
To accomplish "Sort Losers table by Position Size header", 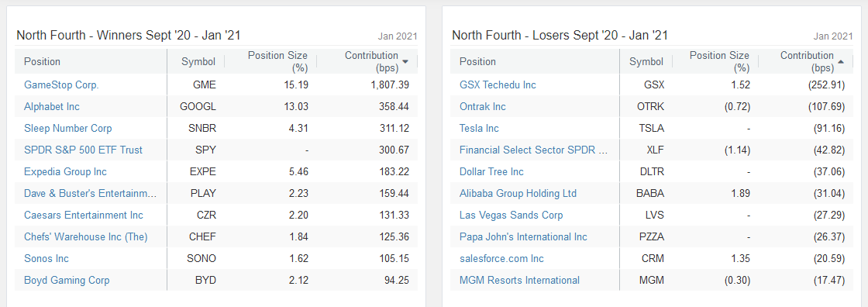I will coord(719,61).
